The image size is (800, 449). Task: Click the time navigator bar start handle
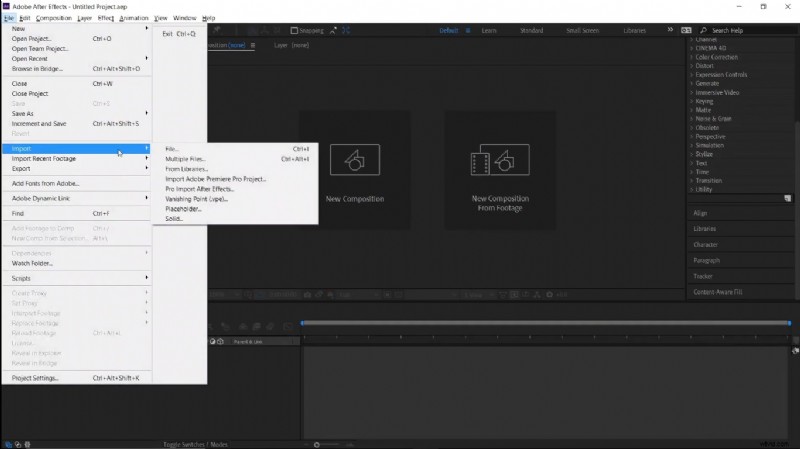click(303, 323)
